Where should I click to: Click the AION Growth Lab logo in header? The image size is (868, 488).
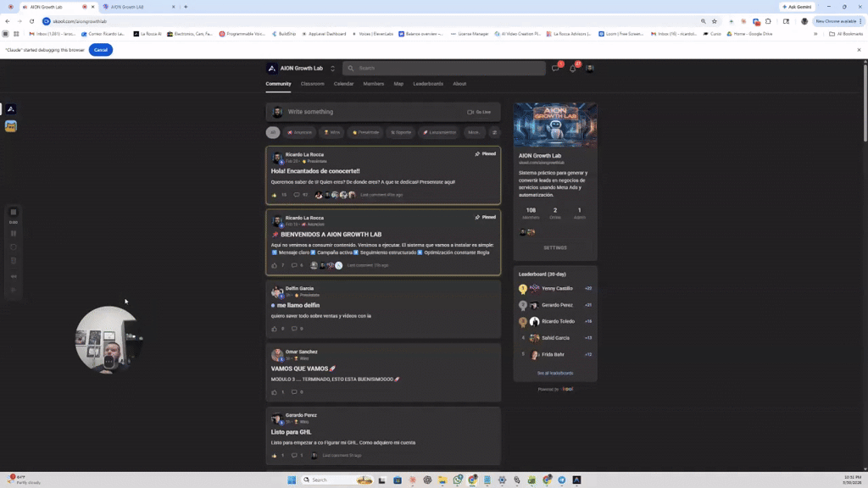pyautogui.click(x=272, y=68)
